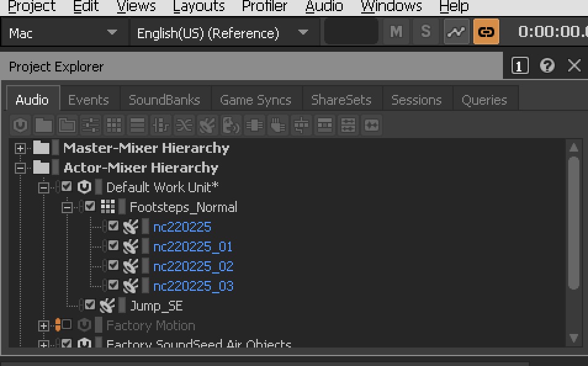Expand the Master-Mixer Hierarchy node
Viewport: 588px width, 366px height.
tap(20, 148)
